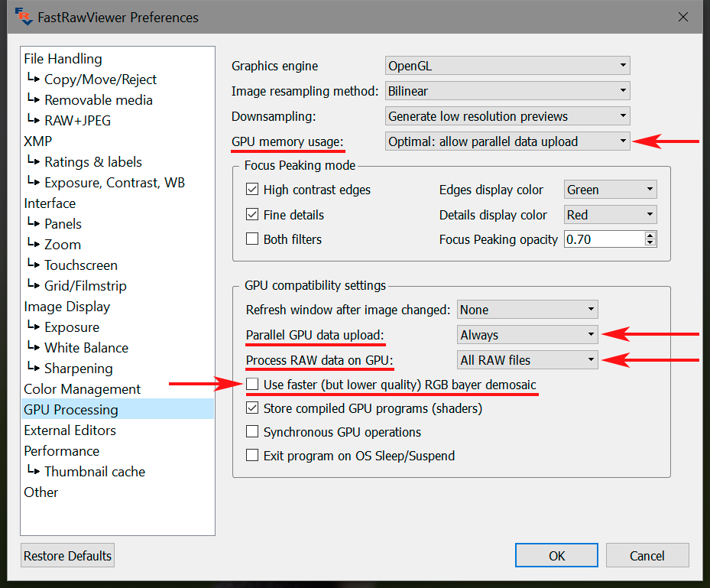
Task: Expand the Downsampling dropdown
Action: pyautogui.click(x=507, y=116)
